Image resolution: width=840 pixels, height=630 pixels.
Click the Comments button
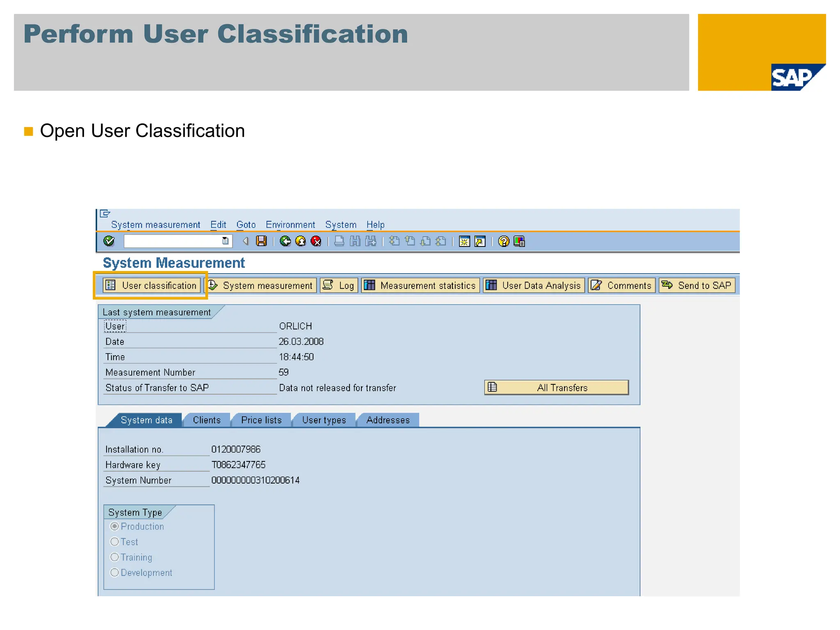pos(621,285)
